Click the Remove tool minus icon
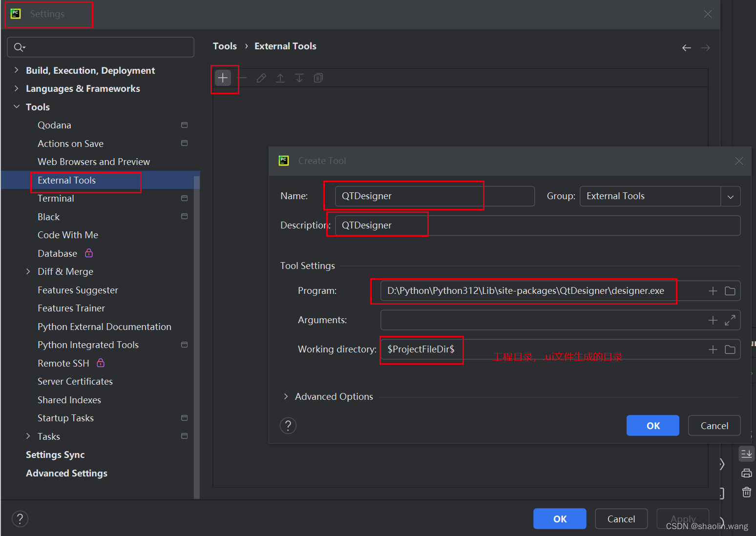 (242, 78)
